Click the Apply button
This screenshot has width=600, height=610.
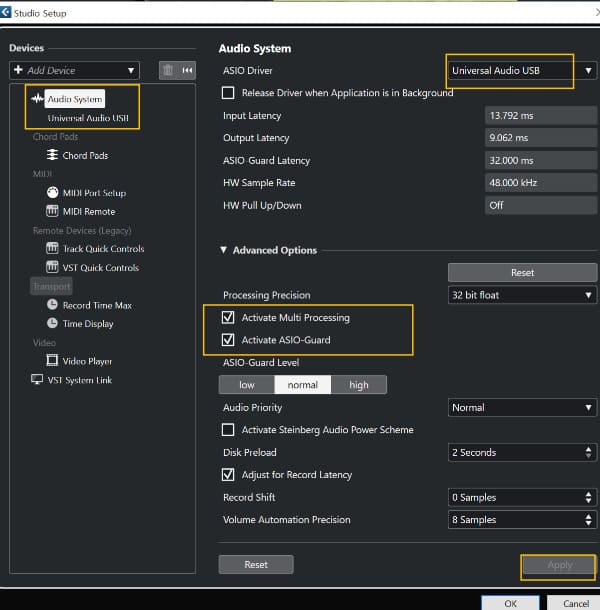tap(559, 564)
